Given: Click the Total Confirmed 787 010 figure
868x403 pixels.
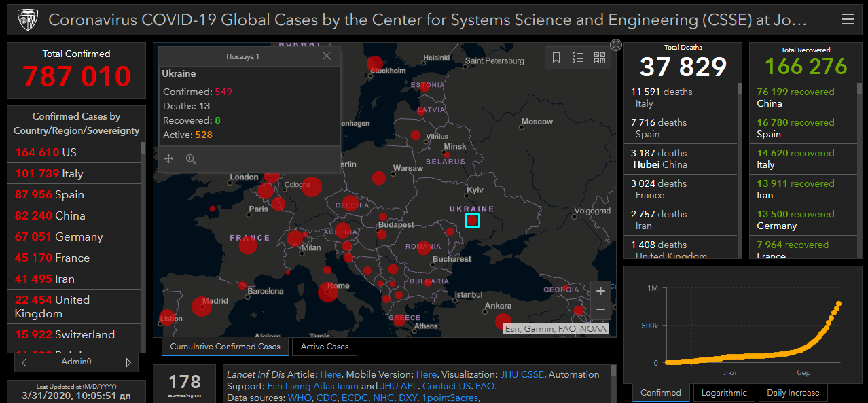Looking at the screenshot, I should point(77,77).
